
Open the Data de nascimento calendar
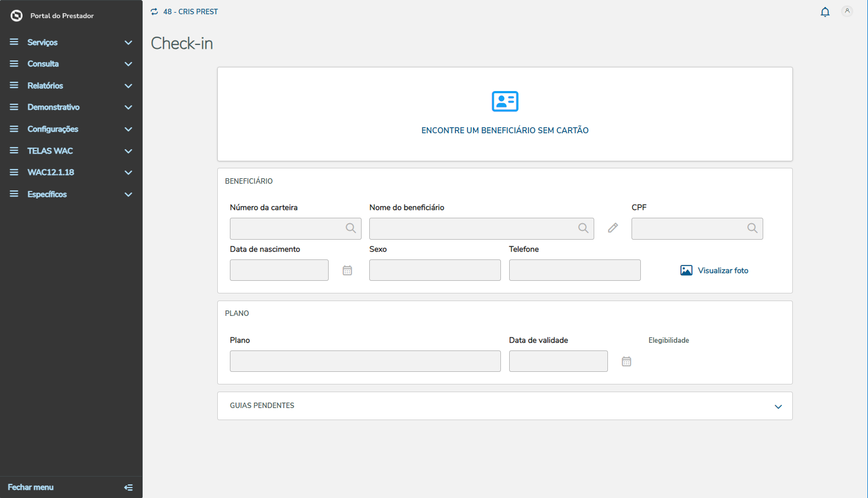click(x=347, y=270)
